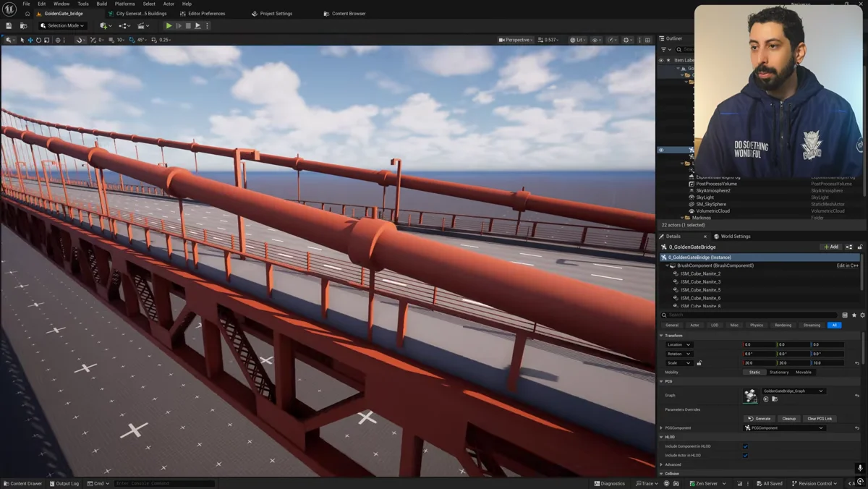
Task: Open the Perspective viewport type dropdown
Action: coord(516,40)
